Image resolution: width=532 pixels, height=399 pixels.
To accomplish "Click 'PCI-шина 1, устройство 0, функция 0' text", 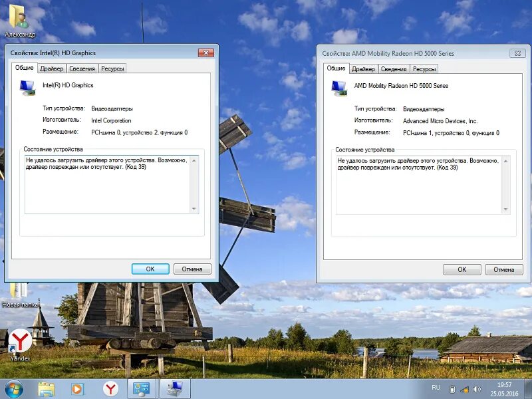I will [451, 132].
